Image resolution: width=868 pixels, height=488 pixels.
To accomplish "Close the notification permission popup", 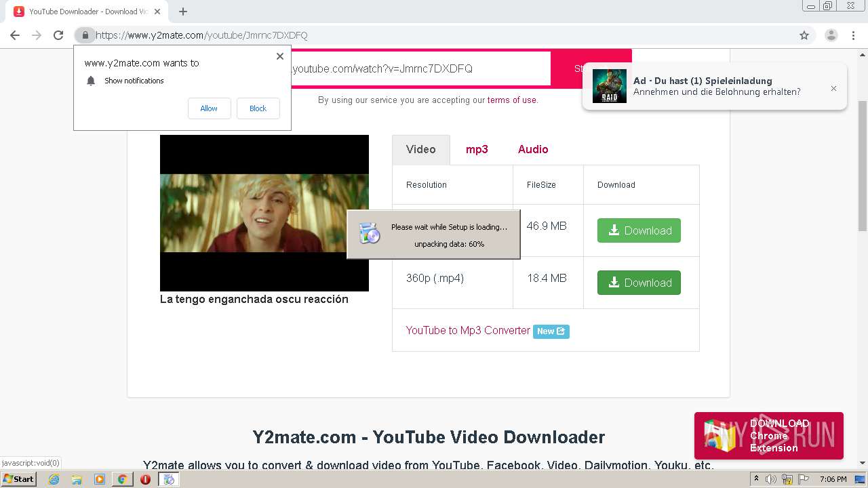I will (279, 56).
